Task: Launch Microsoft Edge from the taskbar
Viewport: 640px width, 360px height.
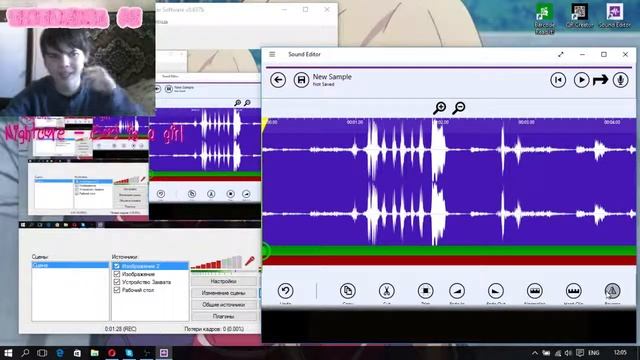Action: [x=60, y=353]
